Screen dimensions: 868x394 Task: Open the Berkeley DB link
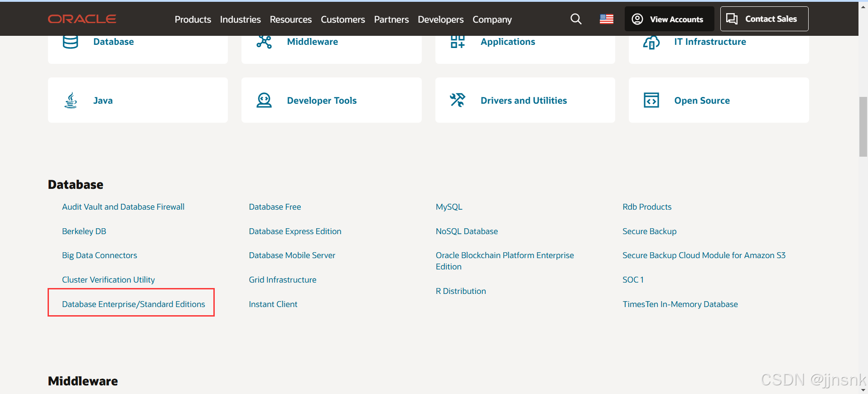point(84,231)
